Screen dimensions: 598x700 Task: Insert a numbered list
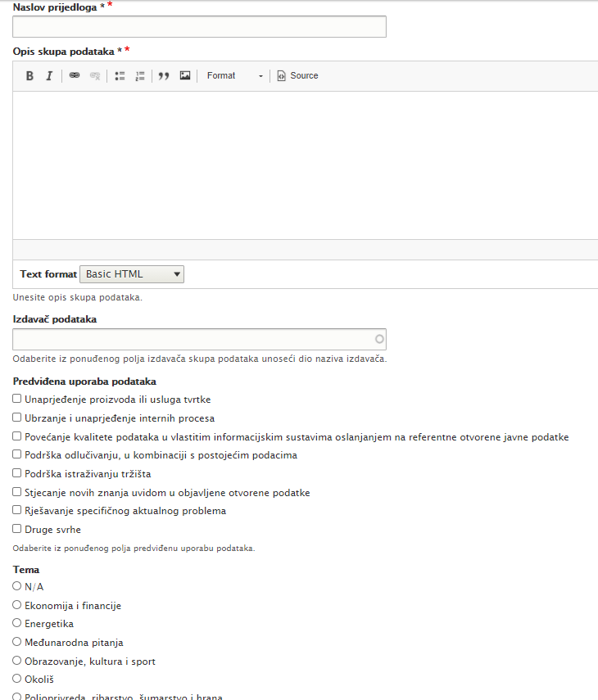pyautogui.click(x=140, y=76)
